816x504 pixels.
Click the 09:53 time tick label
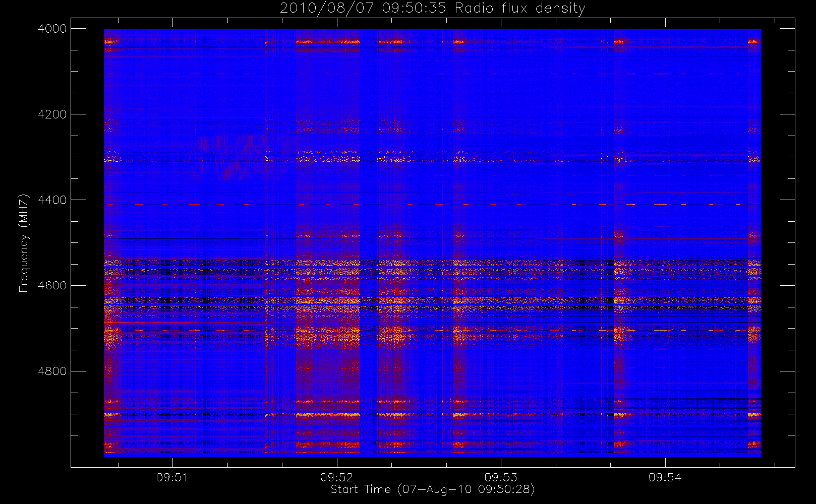[501, 477]
